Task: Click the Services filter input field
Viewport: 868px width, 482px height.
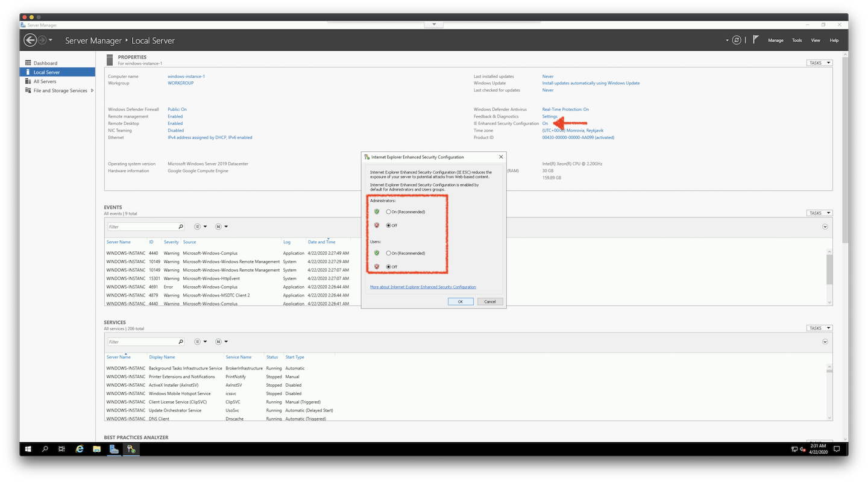Action: pyautogui.click(x=142, y=342)
